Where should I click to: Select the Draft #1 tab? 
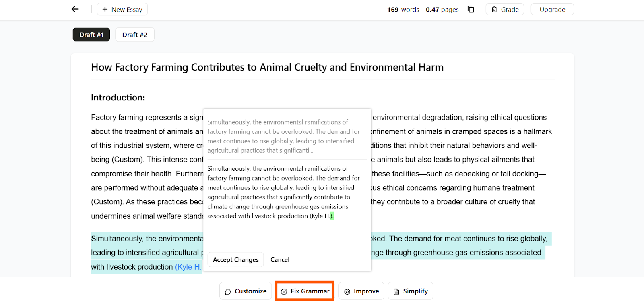click(91, 35)
